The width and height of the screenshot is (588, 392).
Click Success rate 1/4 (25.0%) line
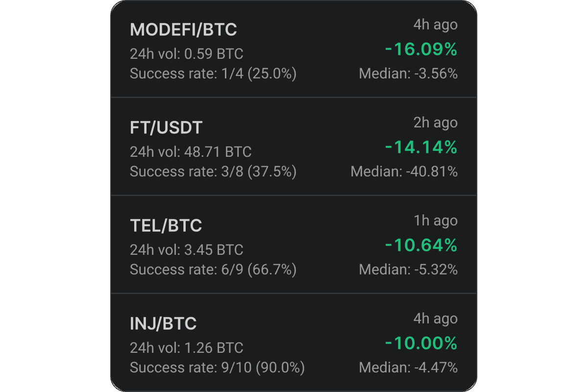(213, 74)
